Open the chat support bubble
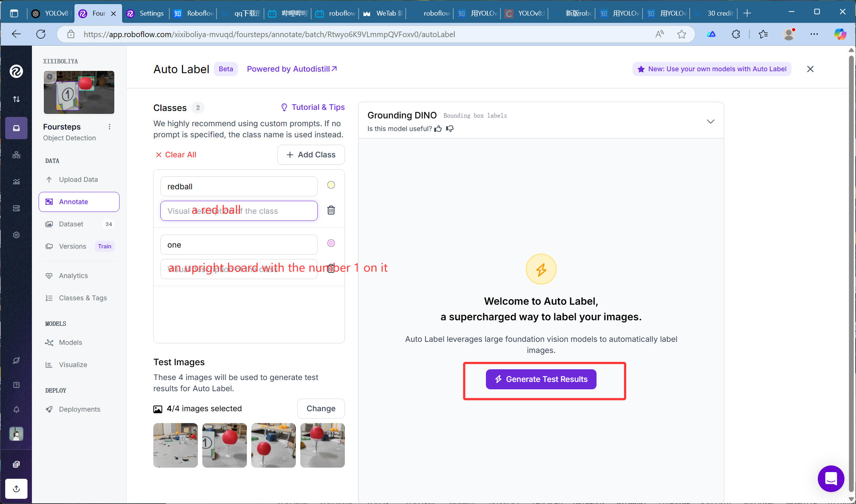This screenshot has width=856, height=504. [831, 478]
